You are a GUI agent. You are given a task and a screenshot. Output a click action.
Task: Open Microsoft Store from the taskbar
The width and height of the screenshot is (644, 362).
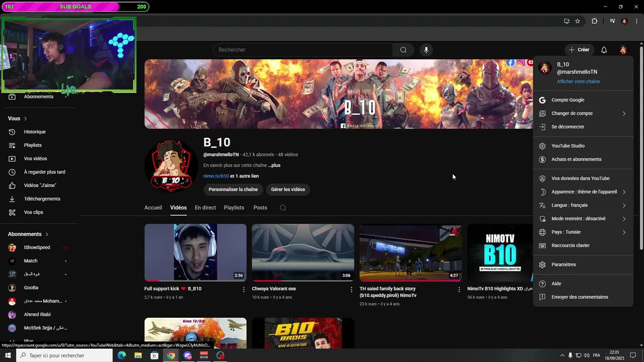(x=154, y=355)
